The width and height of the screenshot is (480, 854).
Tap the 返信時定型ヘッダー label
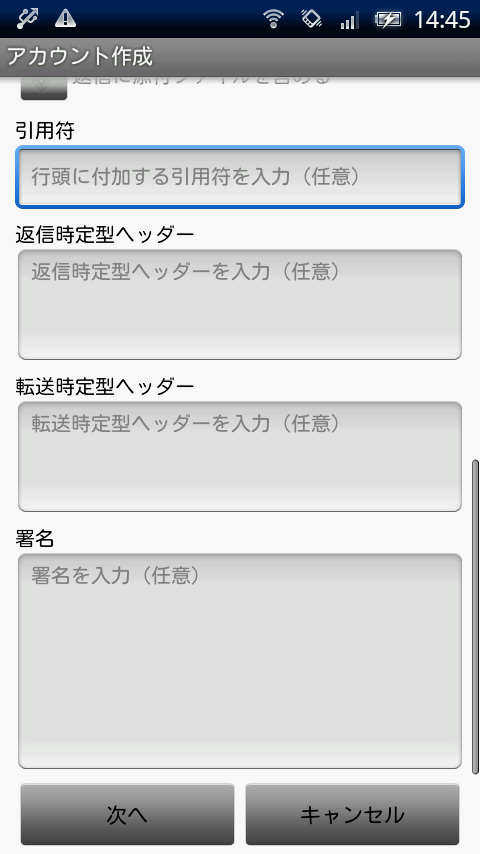click(x=105, y=234)
